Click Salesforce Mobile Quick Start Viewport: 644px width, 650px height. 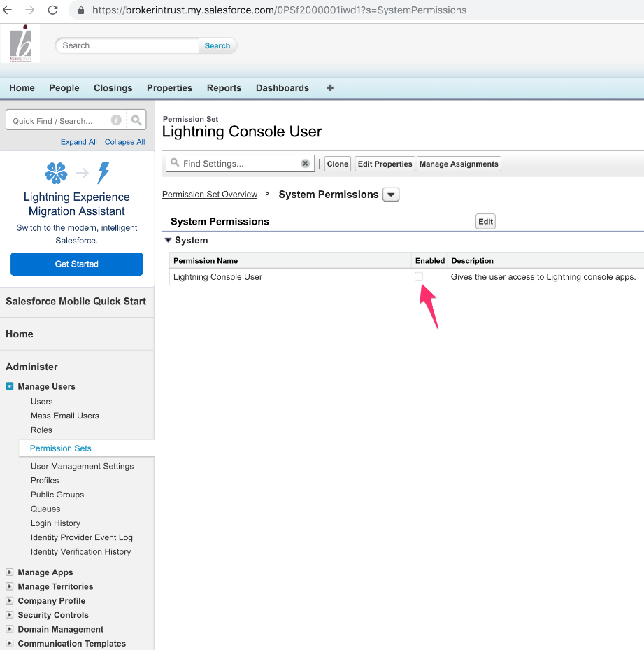(x=76, y=302)
